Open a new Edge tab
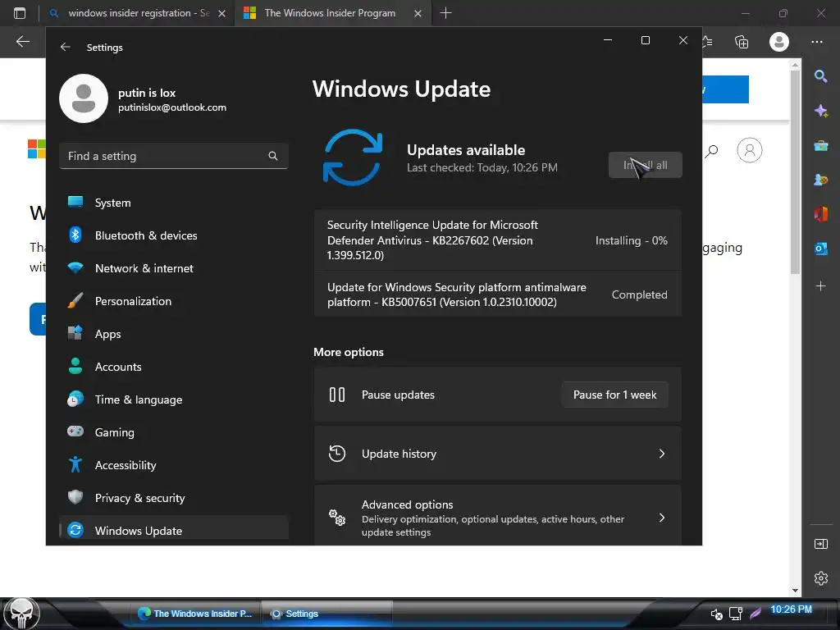Screen dimensions: 840x630 (x=445, y=13)
